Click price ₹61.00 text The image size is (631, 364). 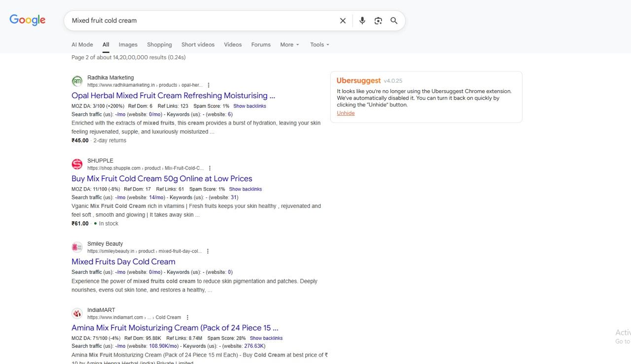pyautogui.click(x=80, y=224)
